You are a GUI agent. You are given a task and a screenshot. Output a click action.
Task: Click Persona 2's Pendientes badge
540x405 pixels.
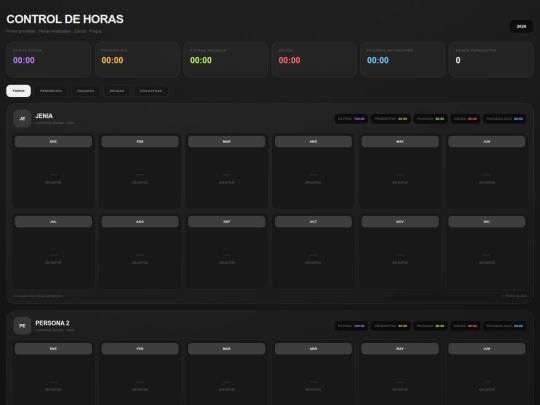[391, 326]
